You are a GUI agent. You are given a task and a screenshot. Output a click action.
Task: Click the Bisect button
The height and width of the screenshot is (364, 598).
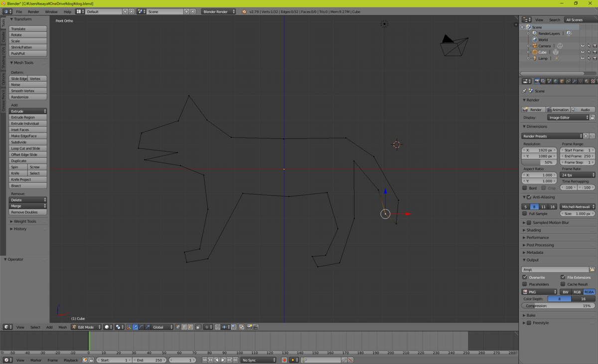(x=28, y=186)
